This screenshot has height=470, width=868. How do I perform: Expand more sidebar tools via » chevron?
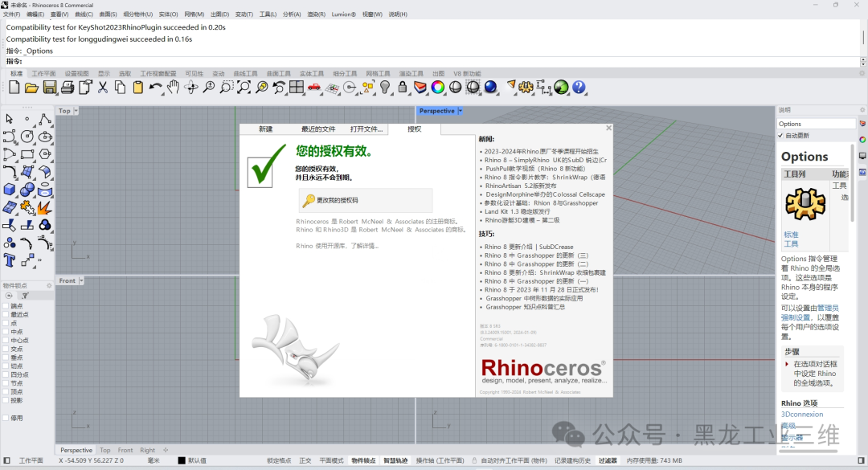(x=40, y=260)
